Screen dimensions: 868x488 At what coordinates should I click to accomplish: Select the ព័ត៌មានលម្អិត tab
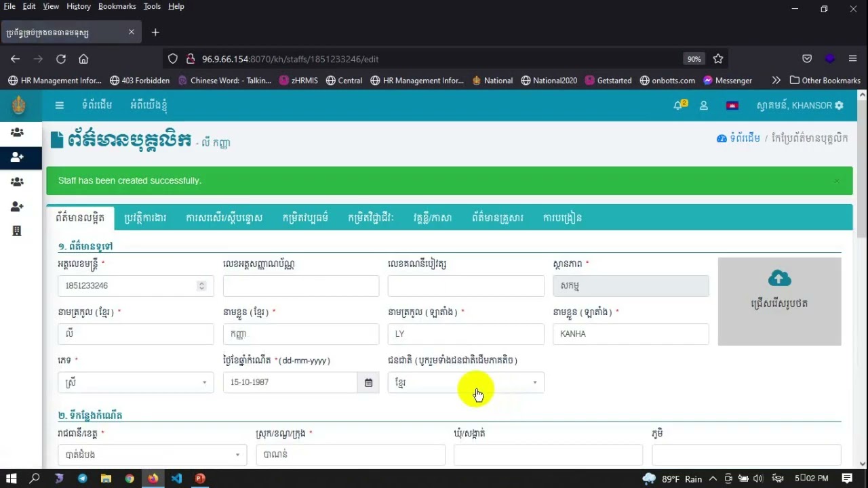(x=80, y=218)
